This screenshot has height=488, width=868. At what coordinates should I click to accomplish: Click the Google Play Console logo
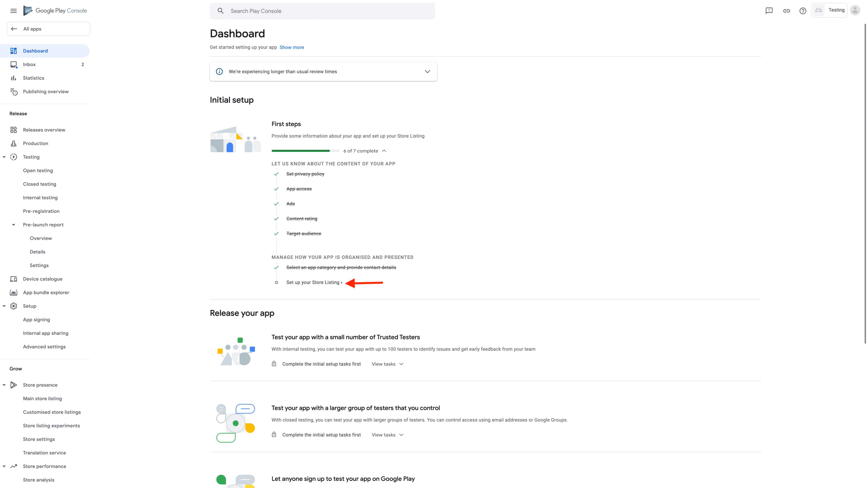(x=55, y=11)
